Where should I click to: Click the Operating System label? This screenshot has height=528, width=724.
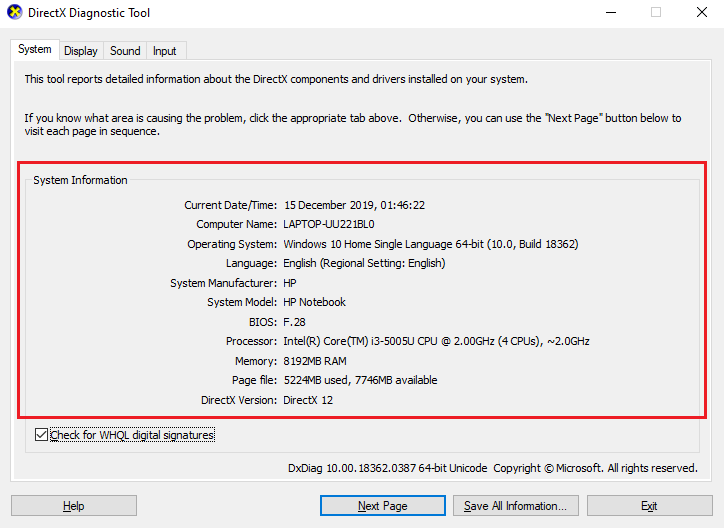tap(232, 244)
